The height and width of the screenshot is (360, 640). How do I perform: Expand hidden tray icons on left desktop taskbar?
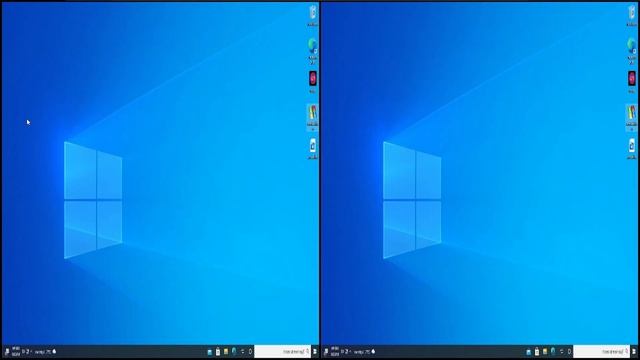pos(31,351)
